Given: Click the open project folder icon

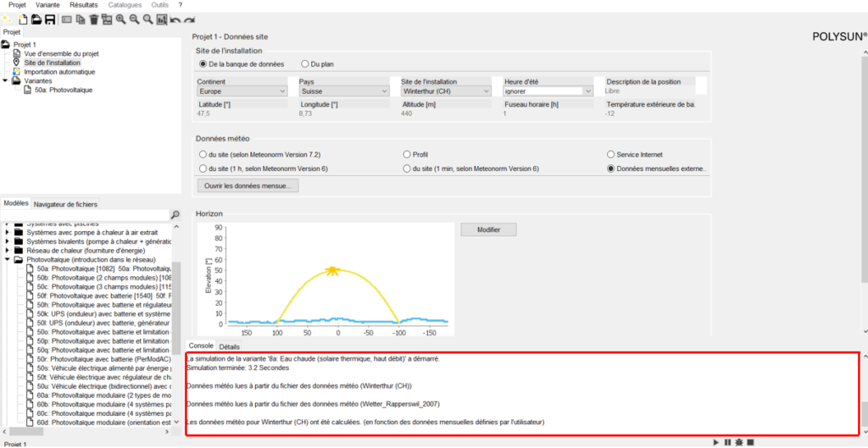Looking at the screenshot, I should coord(36,19).
